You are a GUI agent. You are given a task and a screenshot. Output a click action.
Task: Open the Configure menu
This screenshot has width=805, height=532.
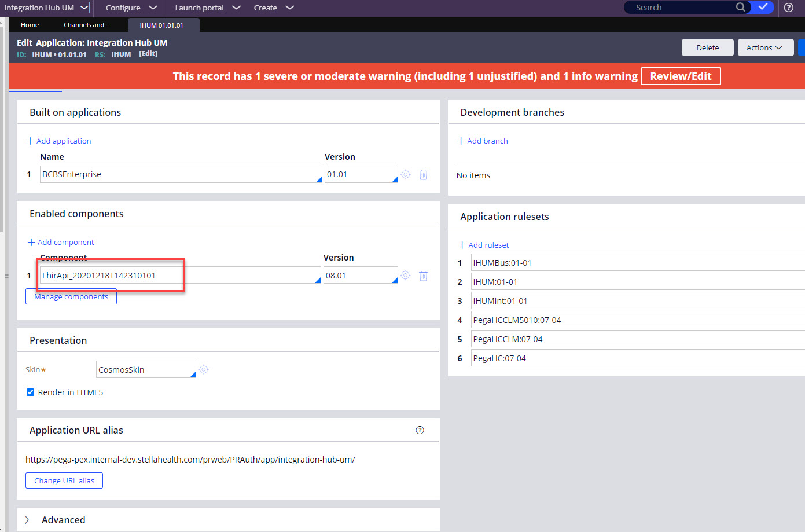pyautogui.click(x=131, y=8)
